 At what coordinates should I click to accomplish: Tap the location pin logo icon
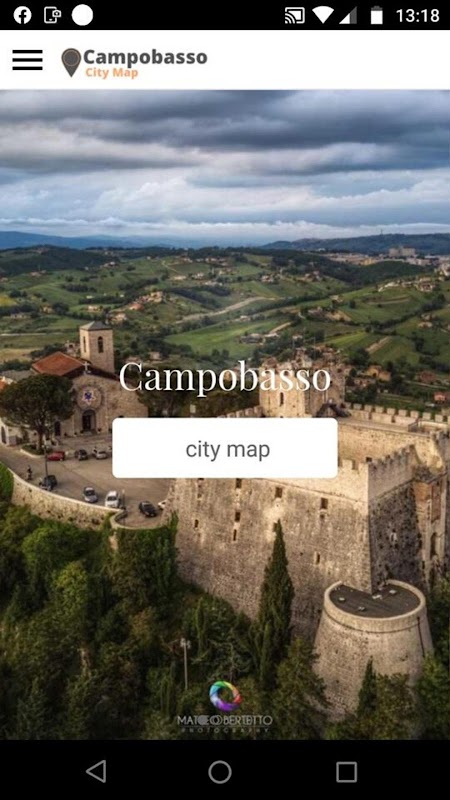71,63
